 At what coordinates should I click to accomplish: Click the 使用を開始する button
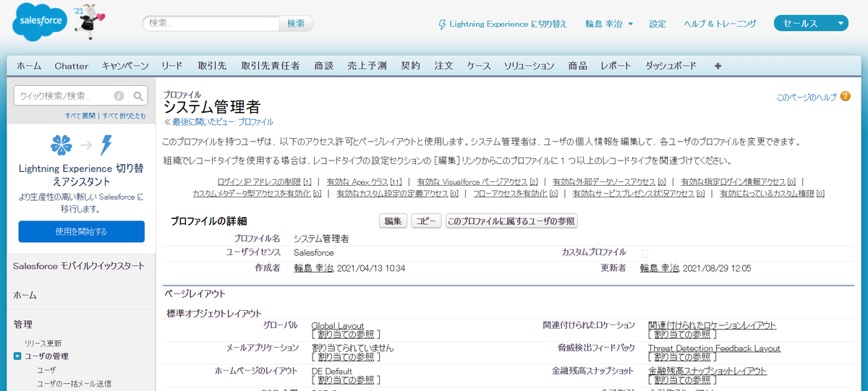click(81, 231)
